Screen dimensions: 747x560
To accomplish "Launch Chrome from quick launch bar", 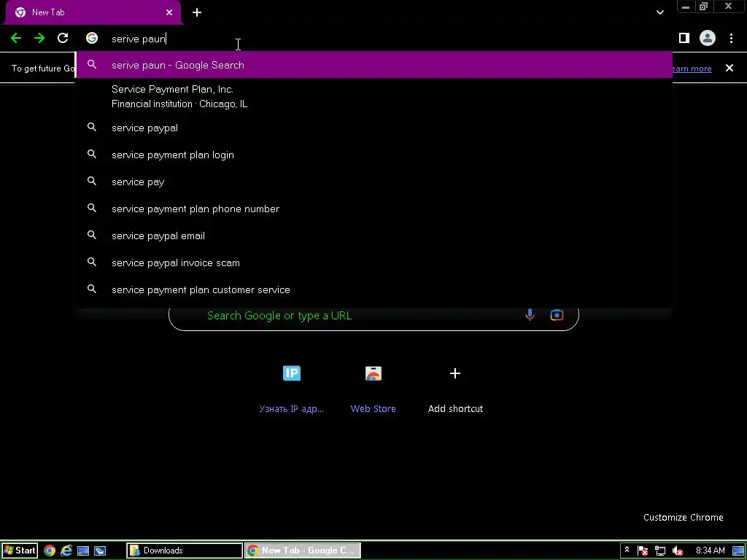I will (50, 551).
